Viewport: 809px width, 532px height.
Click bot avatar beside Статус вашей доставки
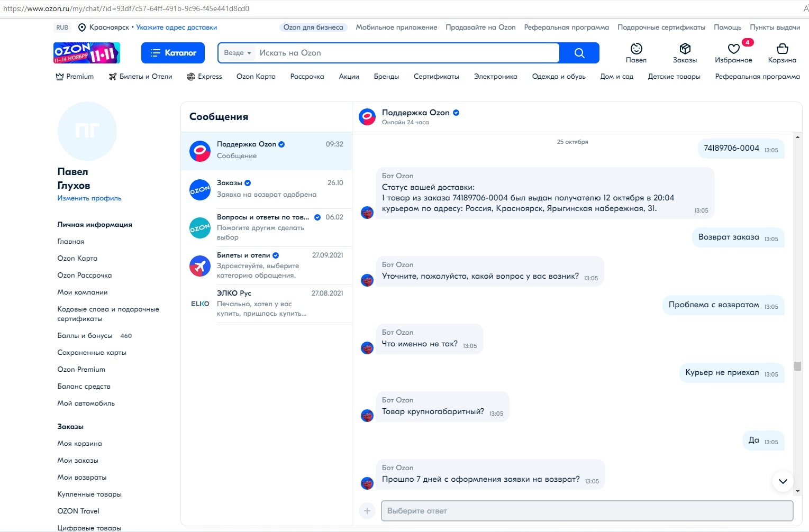[367, 213]
